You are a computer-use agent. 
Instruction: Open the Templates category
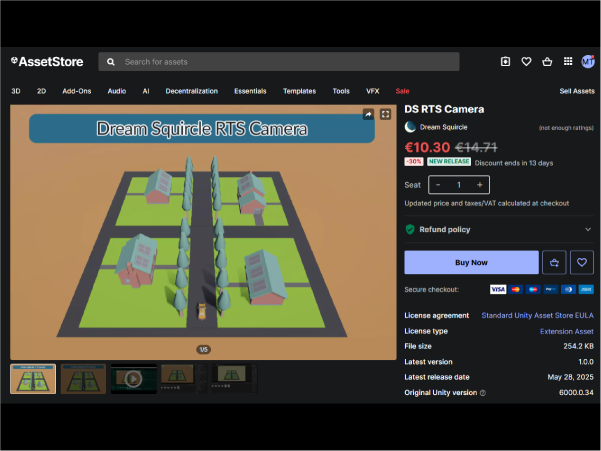tap(299, 91)
